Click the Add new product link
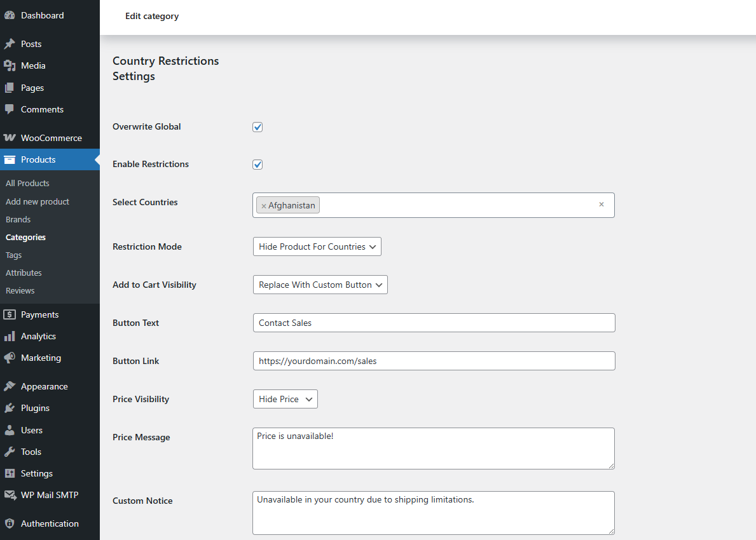 click(x=38, y=201)
